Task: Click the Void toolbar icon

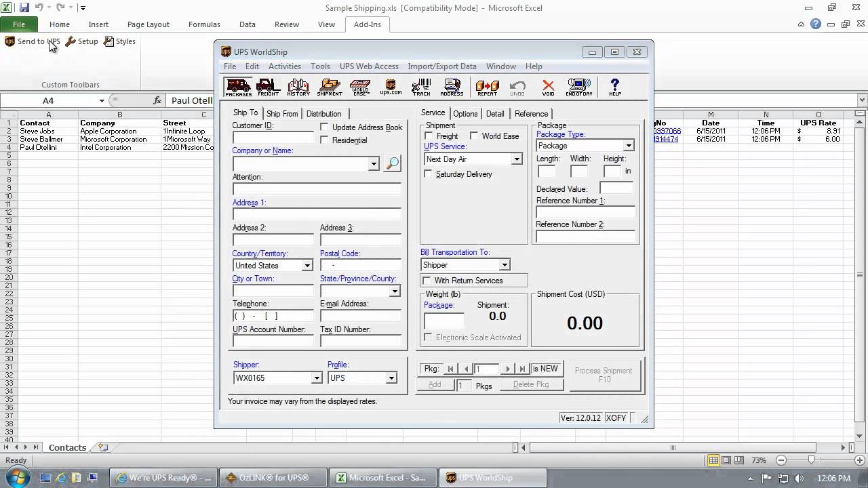Action: pyautogui.click(x=548, y=87)
